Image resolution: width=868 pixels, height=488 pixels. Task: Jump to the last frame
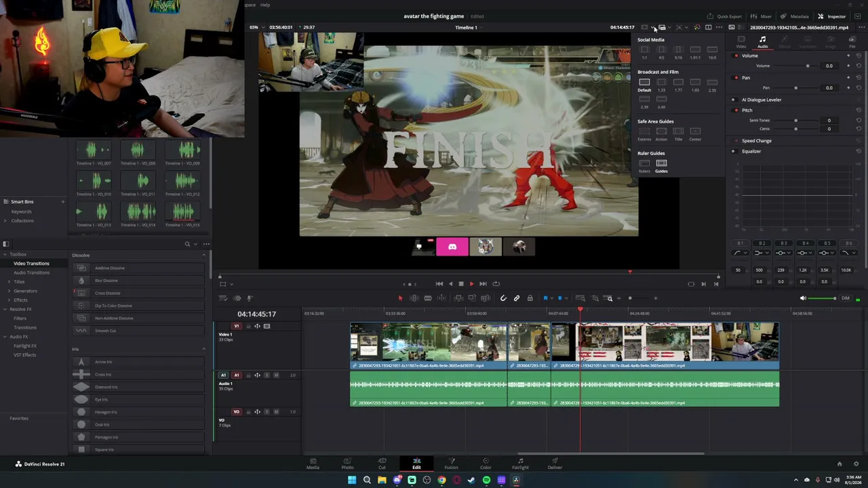pyautogui.click(x=483, y=284)
